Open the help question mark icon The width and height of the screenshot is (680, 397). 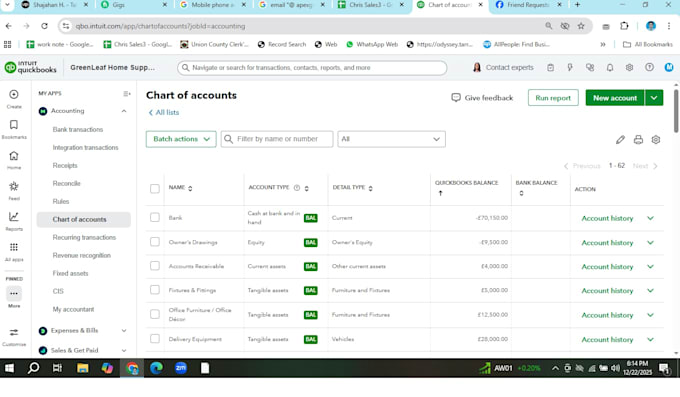click(649, 68)
